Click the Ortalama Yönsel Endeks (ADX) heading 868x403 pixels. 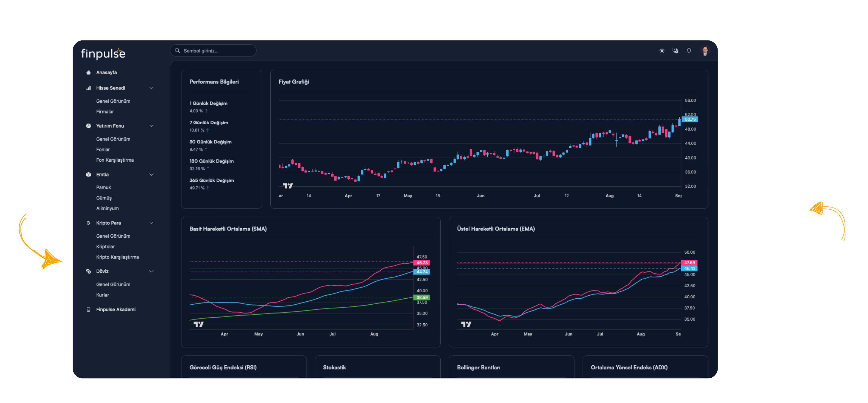click(629, 367)
